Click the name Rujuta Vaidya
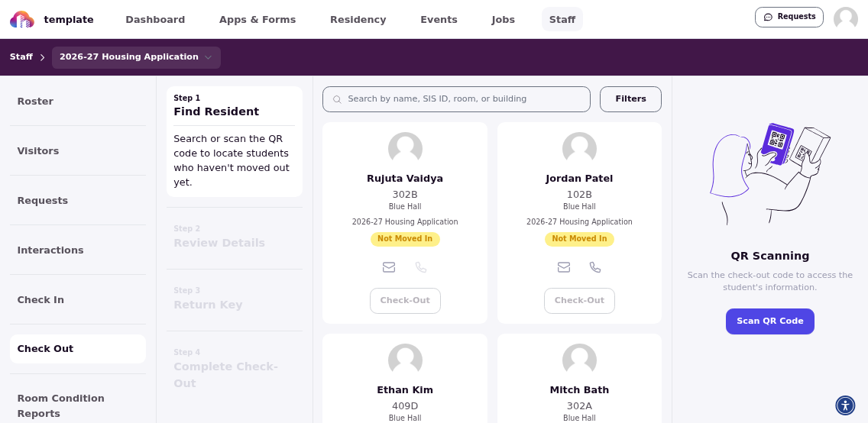The image size is (868, 423). click(x=405, y=179)
